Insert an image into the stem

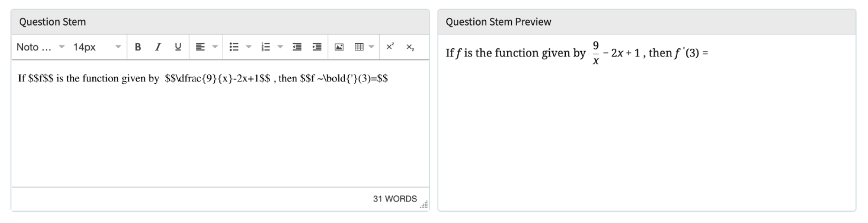tap(339, 47)
